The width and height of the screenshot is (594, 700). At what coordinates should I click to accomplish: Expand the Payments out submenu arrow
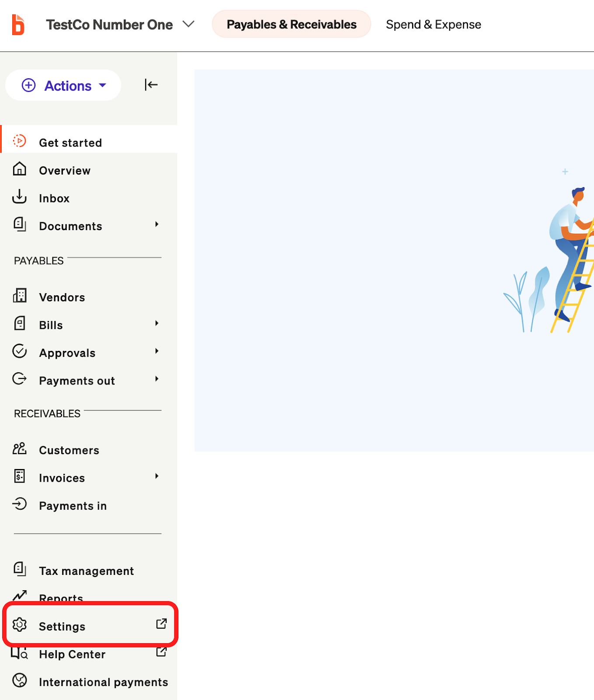[157, 379]
